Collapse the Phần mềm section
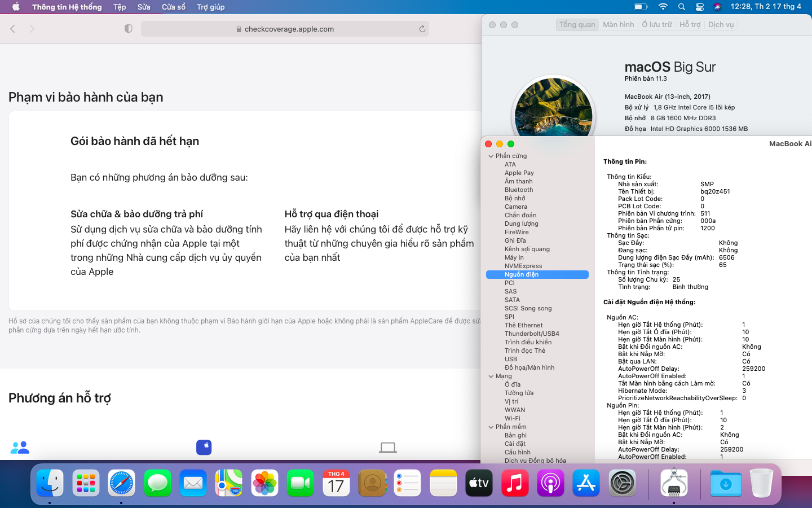The image size is (812, 508). (491, 427)
